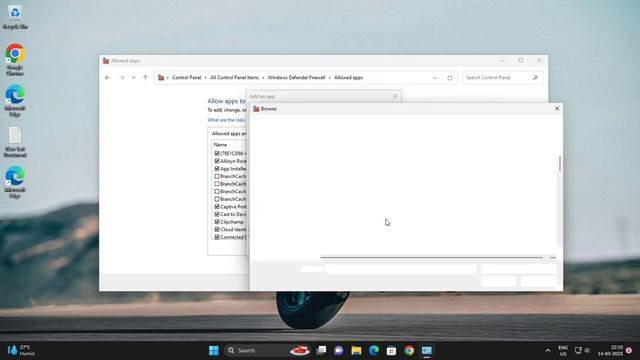The height and width of the screenshot is (360, 640).
Task: Click the Name column header
Action: (x=220, y=145)
